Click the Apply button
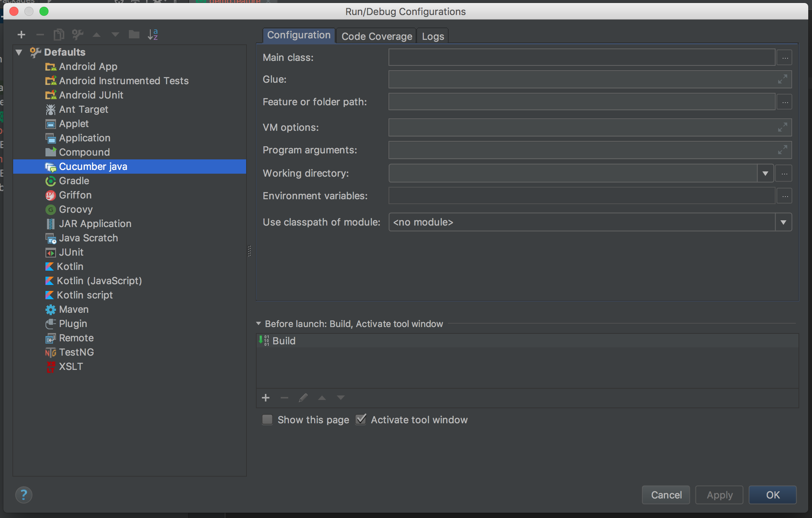The width and height of the screenshot is (812, 518). (719, 495)
